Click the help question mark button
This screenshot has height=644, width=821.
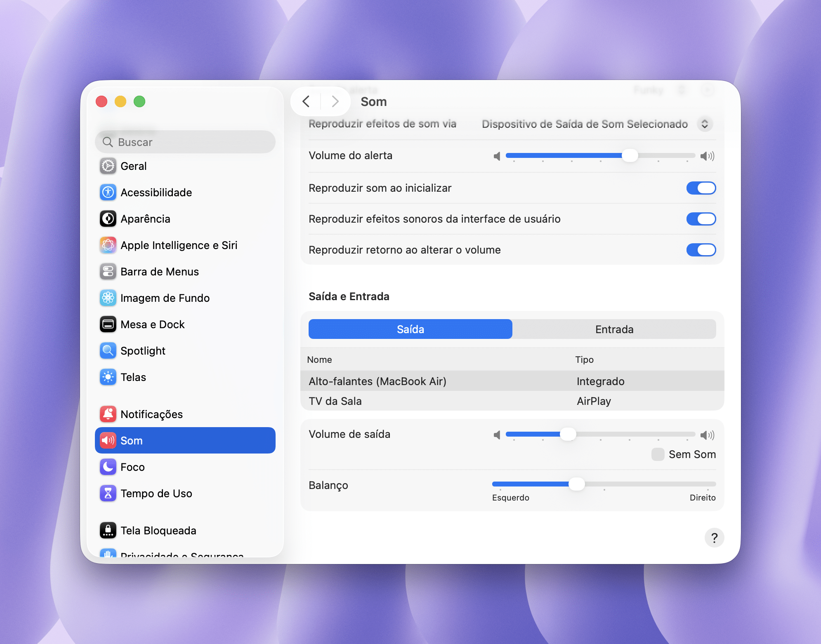[x=714, y=538]
